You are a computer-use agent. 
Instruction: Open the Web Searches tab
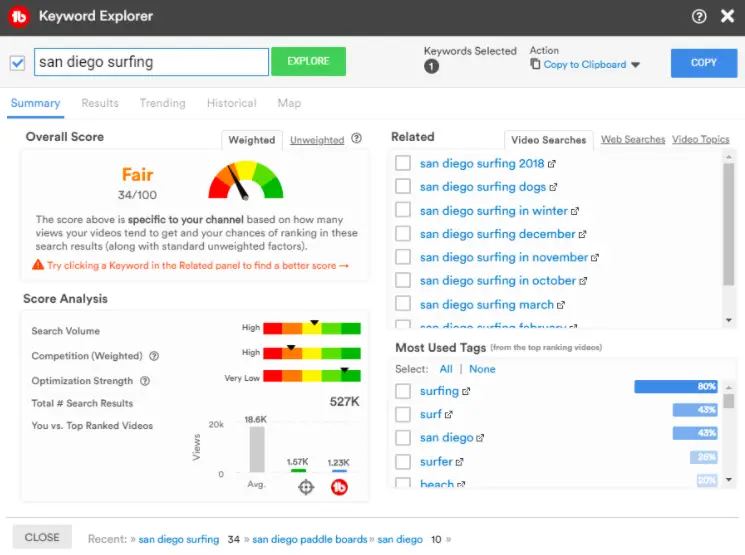tap(632, 140)
